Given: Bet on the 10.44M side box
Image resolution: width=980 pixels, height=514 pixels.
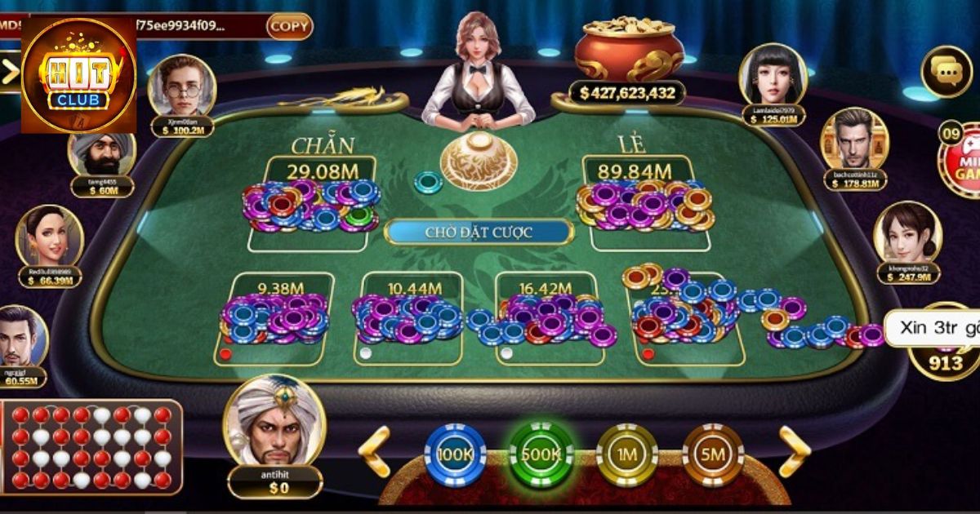Looking at the screenshot, I should (408, 319).
